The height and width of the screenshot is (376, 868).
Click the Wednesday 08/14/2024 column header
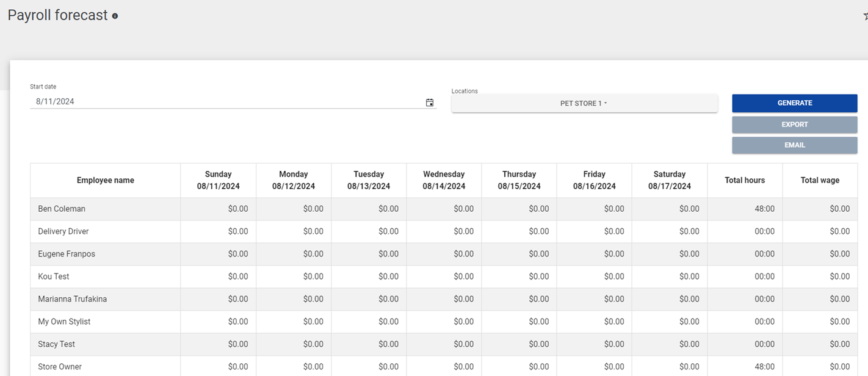coord(444,180)
